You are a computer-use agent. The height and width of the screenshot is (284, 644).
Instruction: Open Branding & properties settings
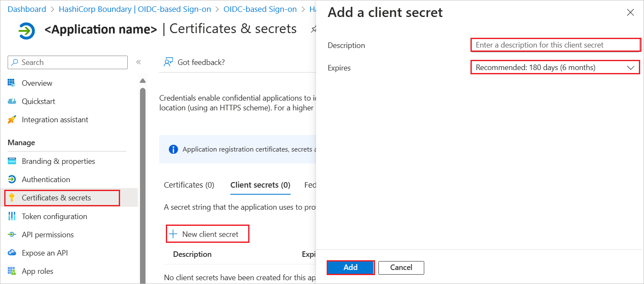[x=58, y=161]
